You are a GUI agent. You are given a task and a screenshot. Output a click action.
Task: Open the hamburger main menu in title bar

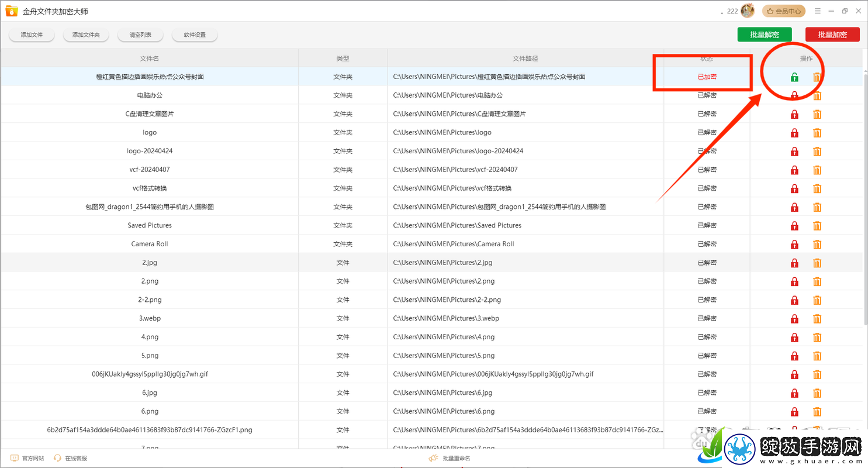coord(818,11)
